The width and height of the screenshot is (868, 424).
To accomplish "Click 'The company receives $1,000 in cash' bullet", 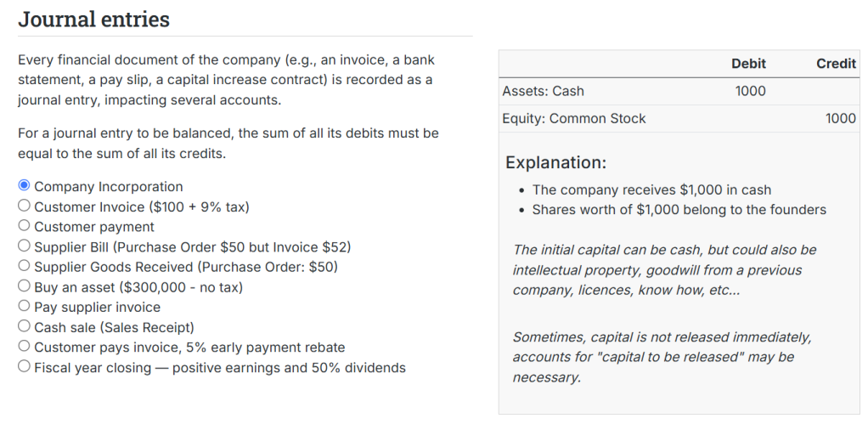I will click(651, 189).
